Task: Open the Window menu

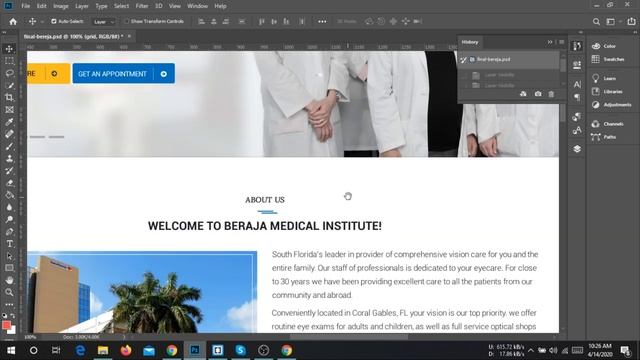Action: click(x=198, y=6)
